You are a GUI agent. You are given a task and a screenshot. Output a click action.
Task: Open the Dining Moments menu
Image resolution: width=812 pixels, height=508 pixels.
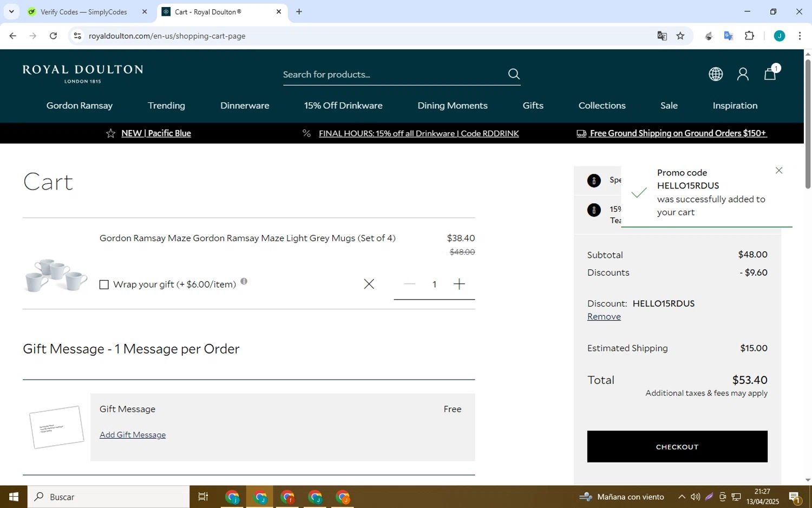click(453, 106)
